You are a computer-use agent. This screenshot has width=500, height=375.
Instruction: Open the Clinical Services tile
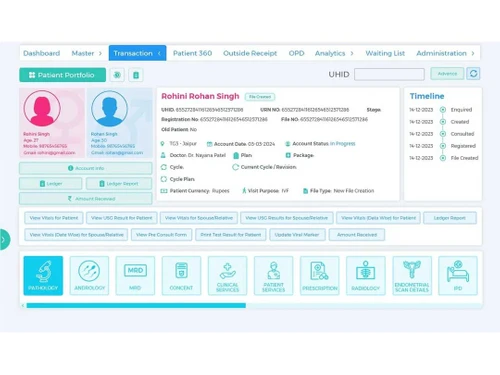point(227,275)
